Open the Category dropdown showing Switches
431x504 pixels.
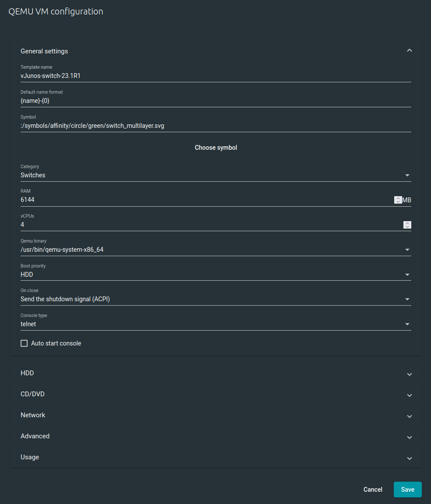(x=216, y=175)
